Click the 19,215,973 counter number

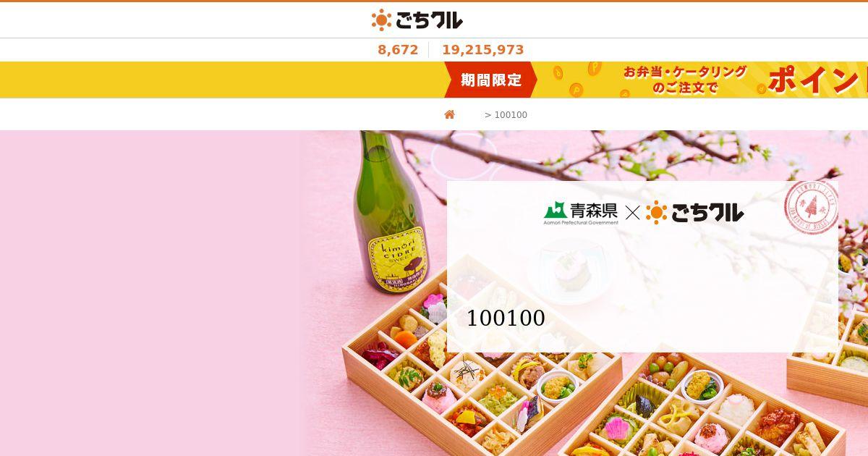tap(483, 50)
